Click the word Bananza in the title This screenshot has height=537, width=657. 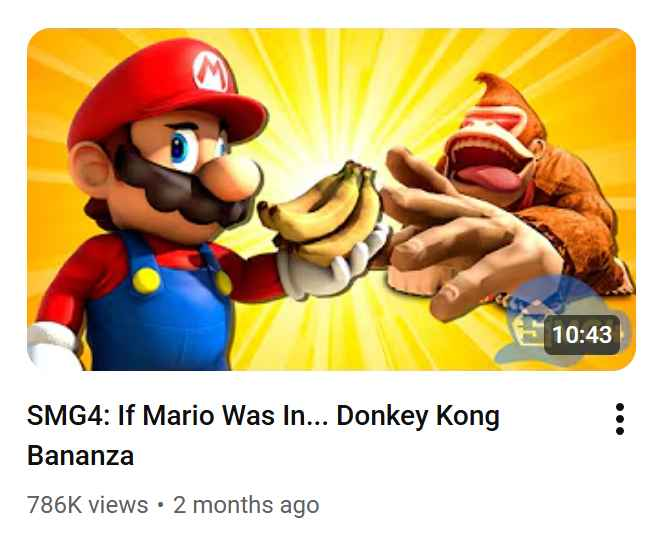coord(80,455)
